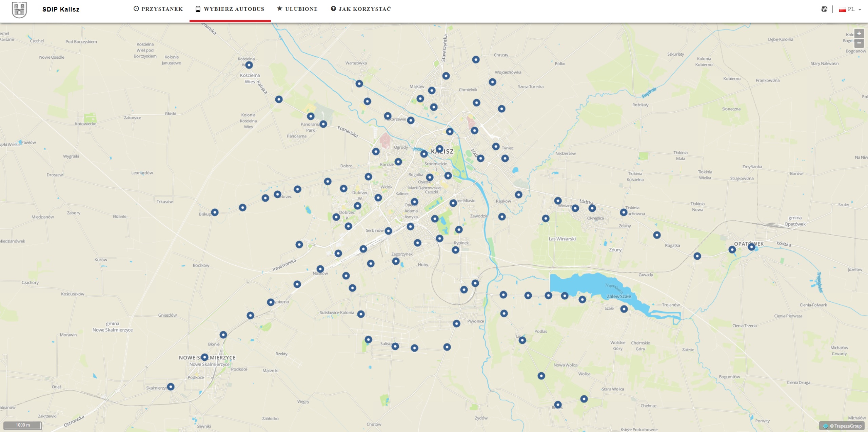Viewport: 868px width, 432px height.
Task: Select the stop marker at Biskupice
Action: tap(215, 212)
